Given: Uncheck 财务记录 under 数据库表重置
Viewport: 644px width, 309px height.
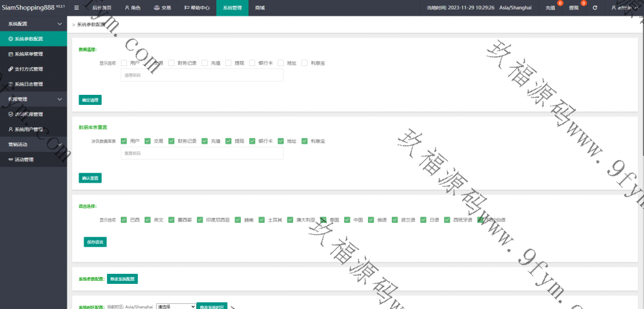Looking at the screenshot, I should [171, 141].
